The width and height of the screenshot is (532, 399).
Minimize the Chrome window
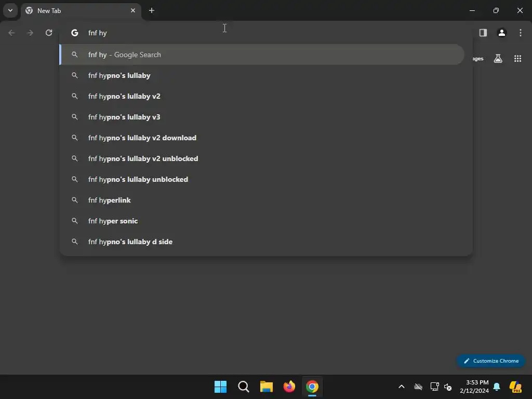472,10
